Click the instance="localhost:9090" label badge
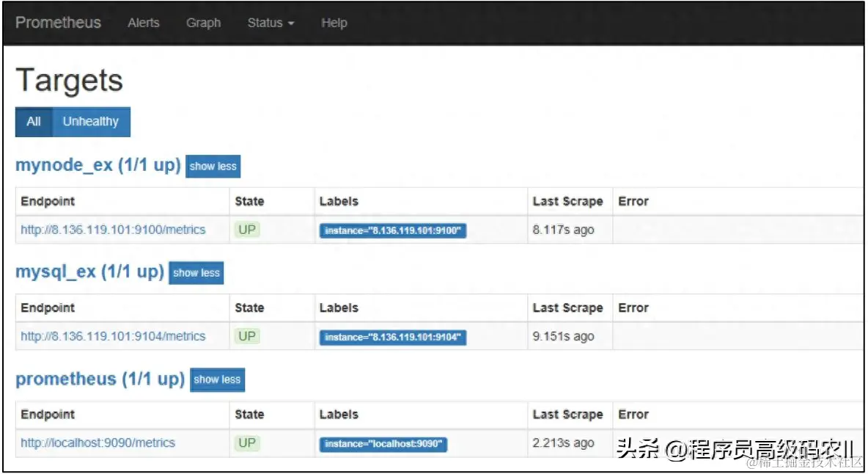This screenshot has width=868, height=474. pyautogui.click(x=383, y=444)
